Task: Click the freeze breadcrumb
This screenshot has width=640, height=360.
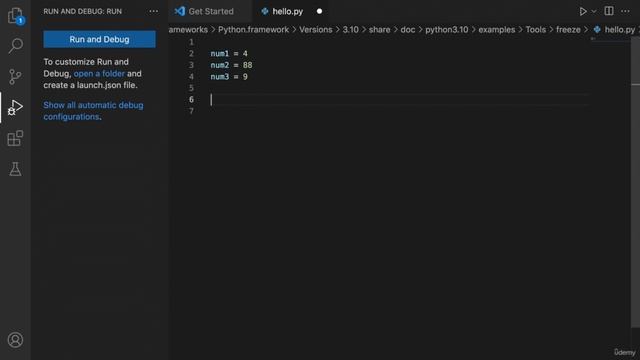Action: (x=568, y=30)
